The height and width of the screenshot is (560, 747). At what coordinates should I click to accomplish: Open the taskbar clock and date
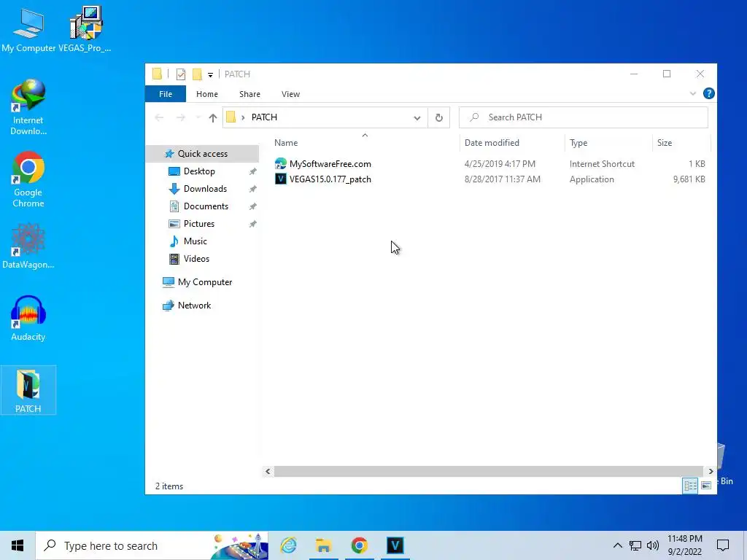point(684,545)
